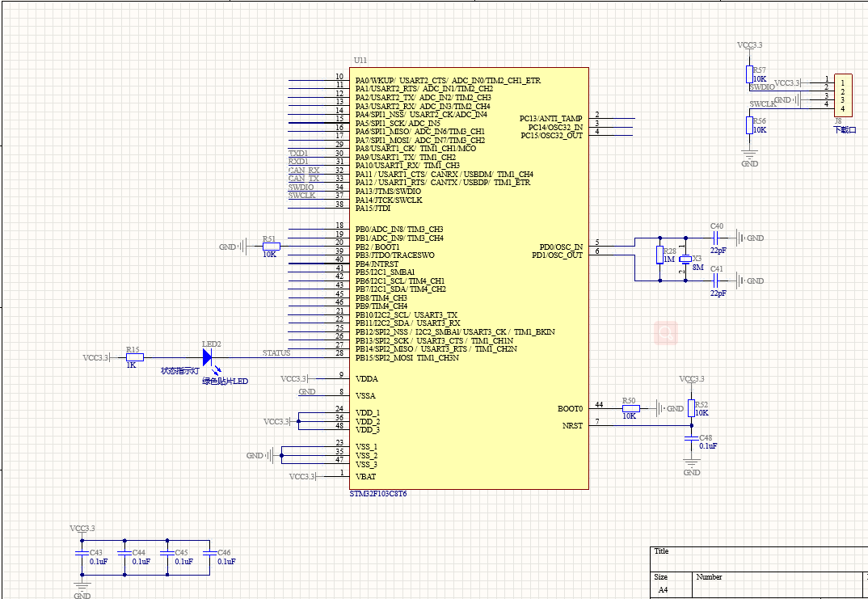Image resolution: width=868 pixels, height=599 pixels.
Task: Select resistor R28 symbol
Action: [x=659, y=255]
